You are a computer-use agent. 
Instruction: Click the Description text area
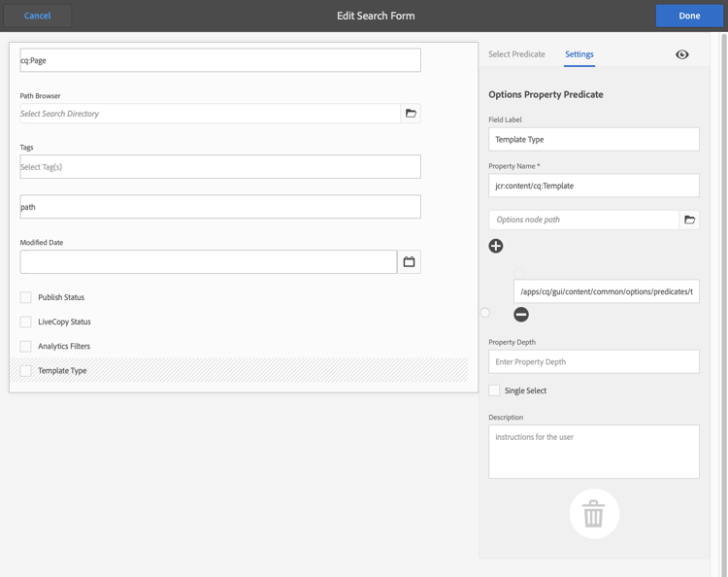click(594, 452)
